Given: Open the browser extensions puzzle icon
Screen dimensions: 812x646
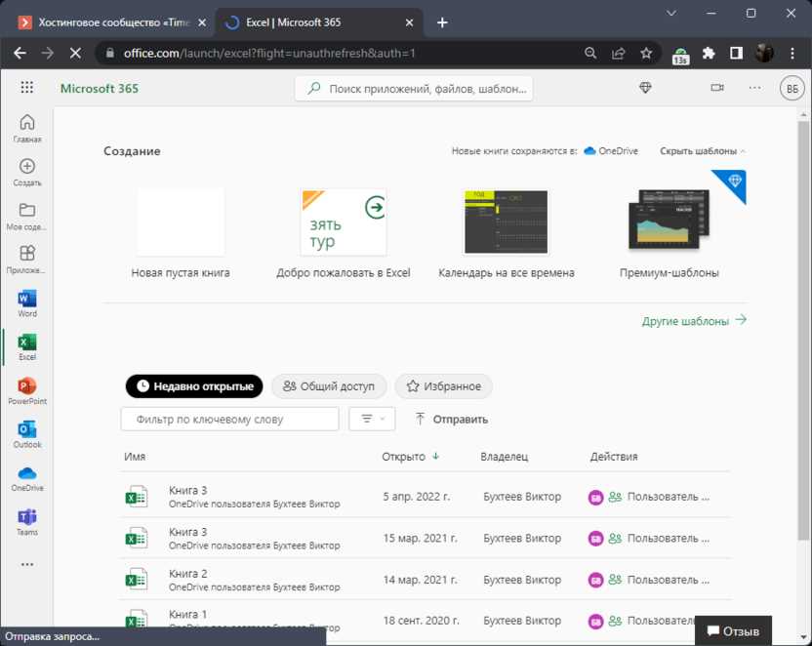Looking at the screenshot, I should tap(709, 53).
